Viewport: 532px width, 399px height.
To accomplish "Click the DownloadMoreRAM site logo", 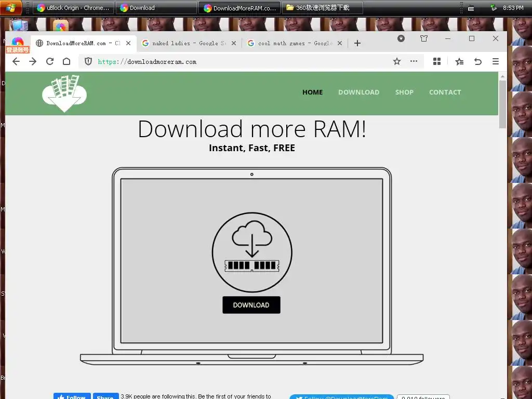I will pyautogui.click(x=64, y=94).
